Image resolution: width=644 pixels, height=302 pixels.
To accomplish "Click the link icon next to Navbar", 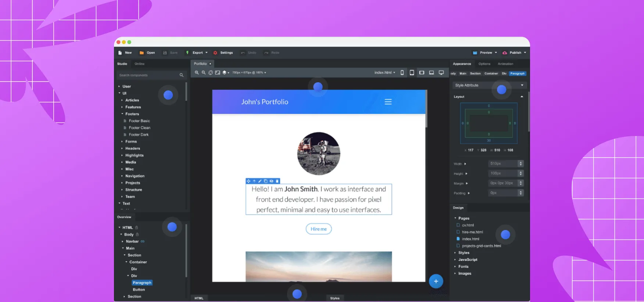I will [143, 241].
